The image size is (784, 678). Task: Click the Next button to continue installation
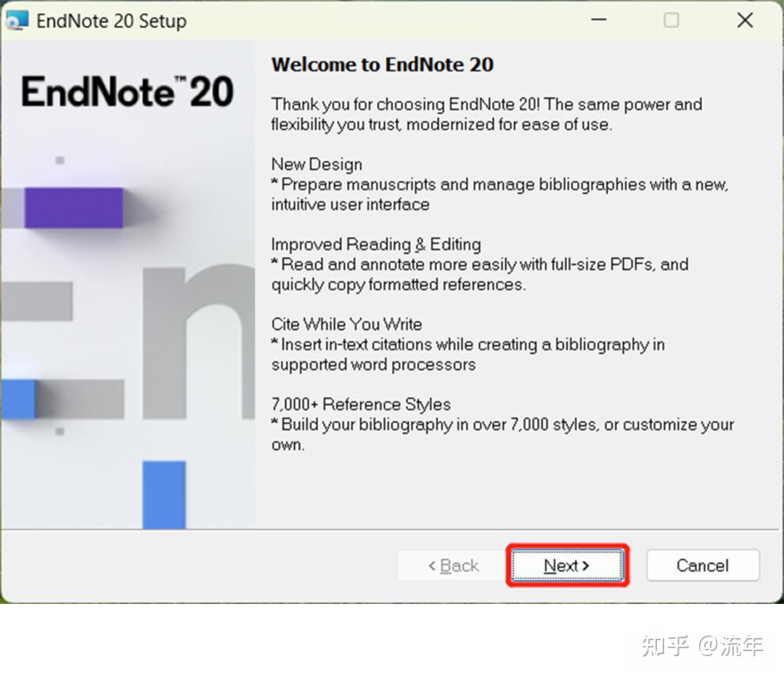567,565
